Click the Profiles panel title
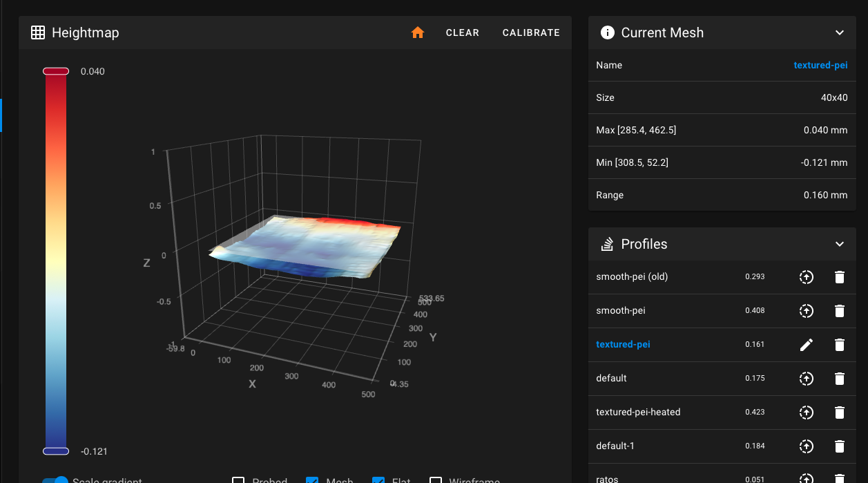 (644, 244)
